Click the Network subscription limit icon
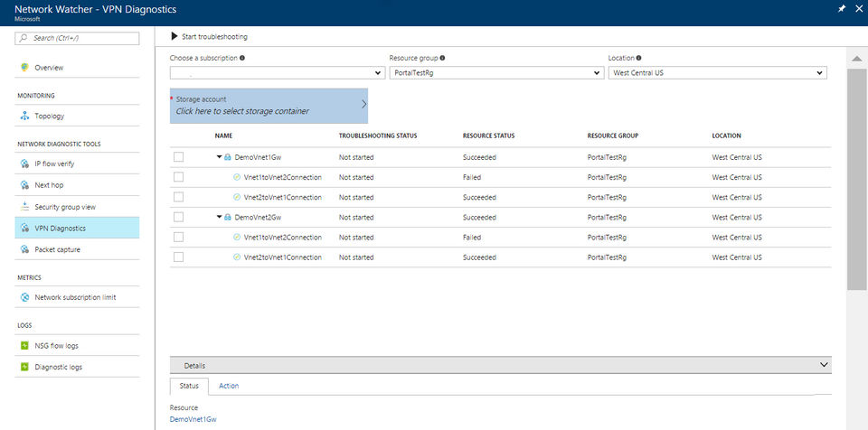The height and width of the screenshot is (430, 868). tap(24, 297)
